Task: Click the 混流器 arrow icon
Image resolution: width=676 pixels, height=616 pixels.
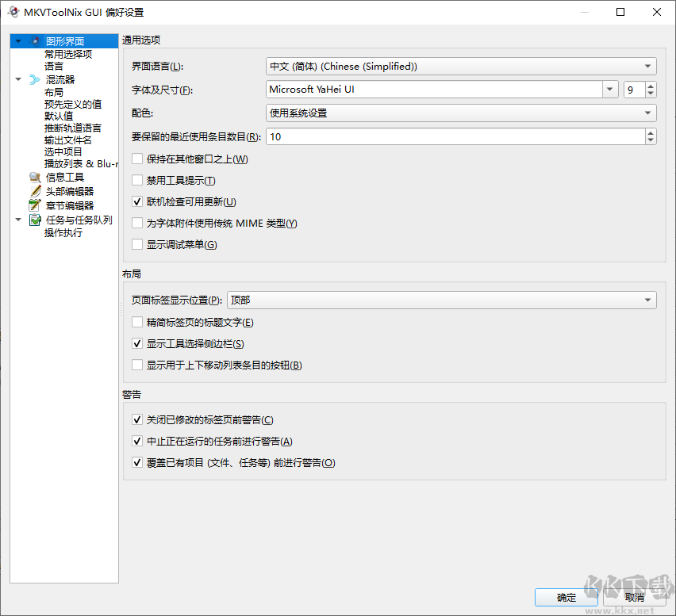Action: pyautogui.click(x=35, y=79)
